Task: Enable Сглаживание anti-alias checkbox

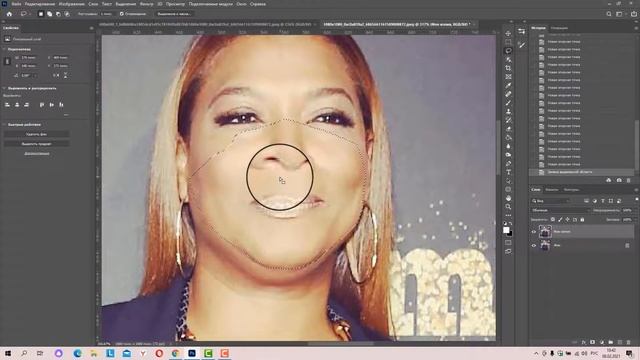Action: pyautogui.click(x=122, y=14)
